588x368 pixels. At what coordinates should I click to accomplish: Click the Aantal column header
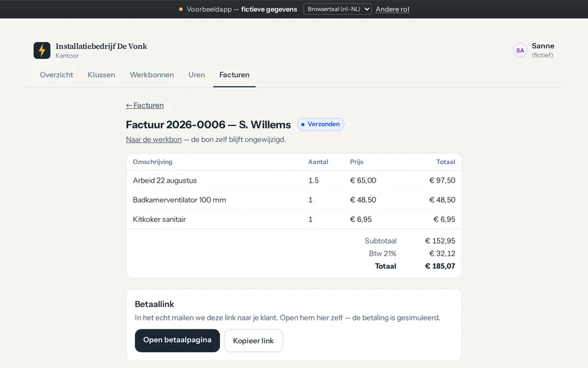click(x=318, y=162)
